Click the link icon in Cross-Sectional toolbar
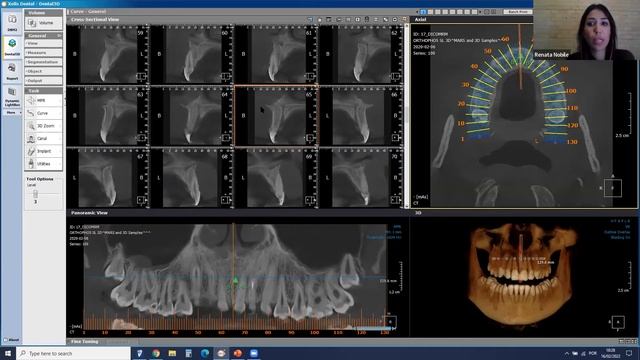Image resolution: width=640 pixels, height=360 pixels. tap(385, 20)
